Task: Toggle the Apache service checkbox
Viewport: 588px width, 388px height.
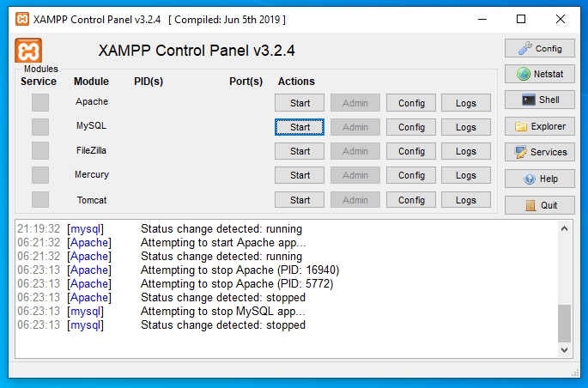Action: click(40, 102)
